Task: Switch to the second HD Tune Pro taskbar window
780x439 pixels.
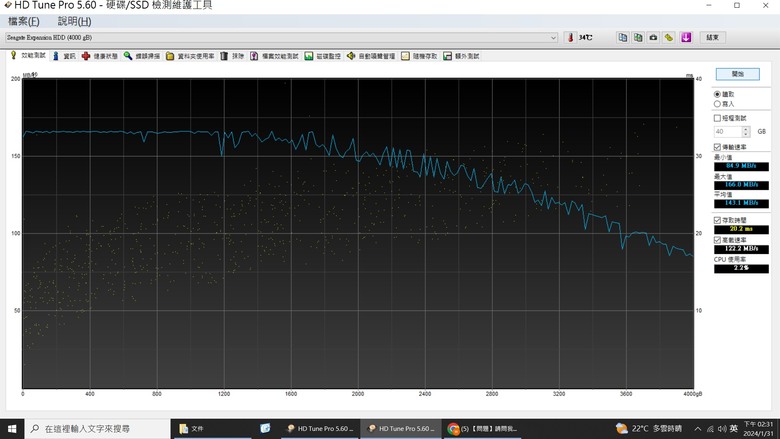Action: click(401, 429)
